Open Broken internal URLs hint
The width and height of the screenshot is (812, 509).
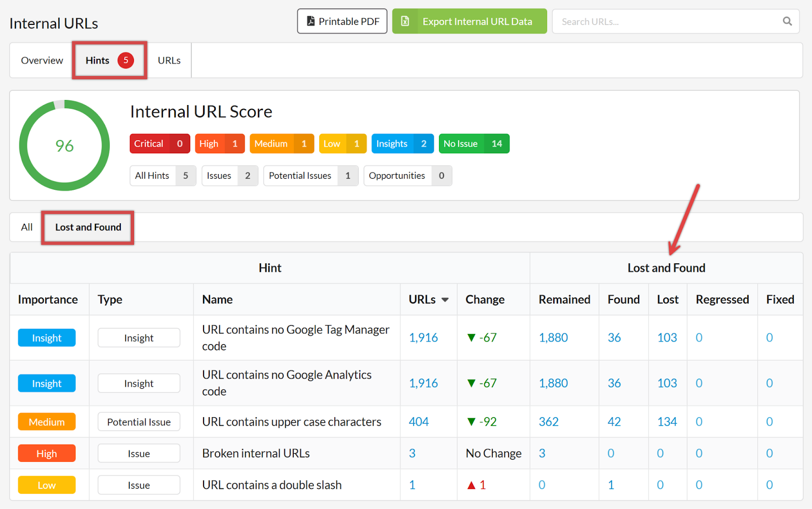256,453
